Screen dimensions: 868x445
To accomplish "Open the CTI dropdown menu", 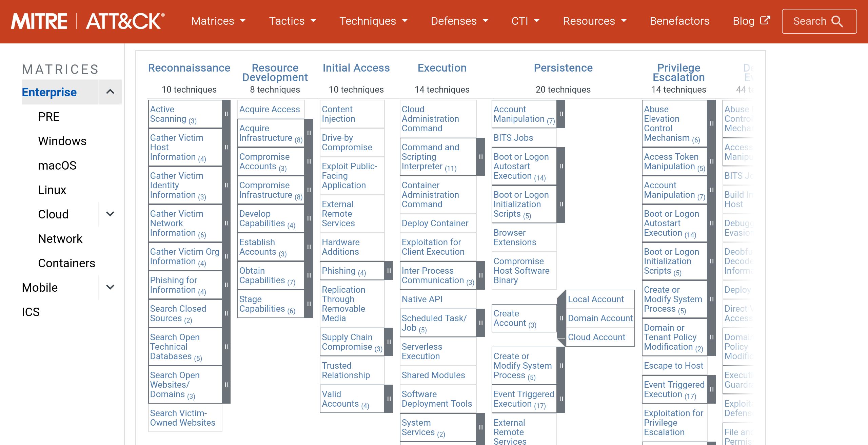I will click(x=525, y=21).
